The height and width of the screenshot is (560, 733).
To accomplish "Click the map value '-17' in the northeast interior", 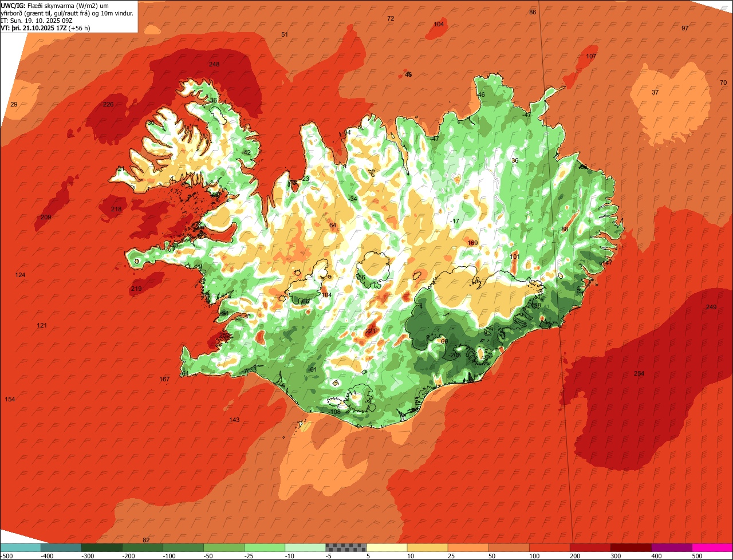I will point(455,221).
